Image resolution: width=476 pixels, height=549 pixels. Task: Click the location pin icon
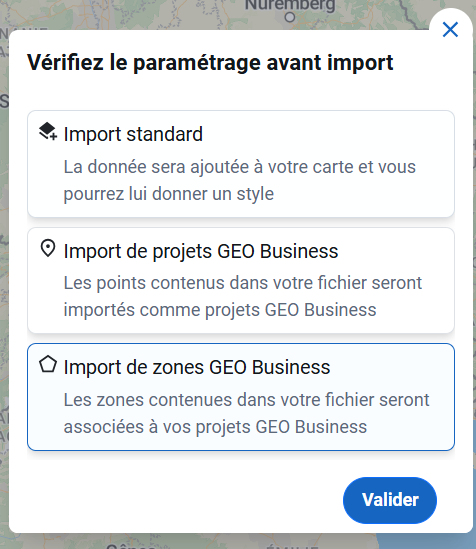click(x=48, y=248)
